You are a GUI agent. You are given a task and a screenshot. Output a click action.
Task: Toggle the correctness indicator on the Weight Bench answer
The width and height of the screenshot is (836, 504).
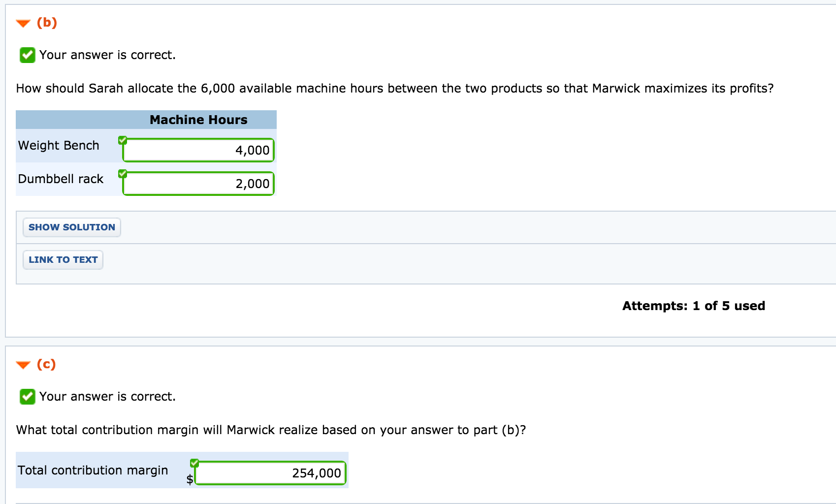(123, 139)
